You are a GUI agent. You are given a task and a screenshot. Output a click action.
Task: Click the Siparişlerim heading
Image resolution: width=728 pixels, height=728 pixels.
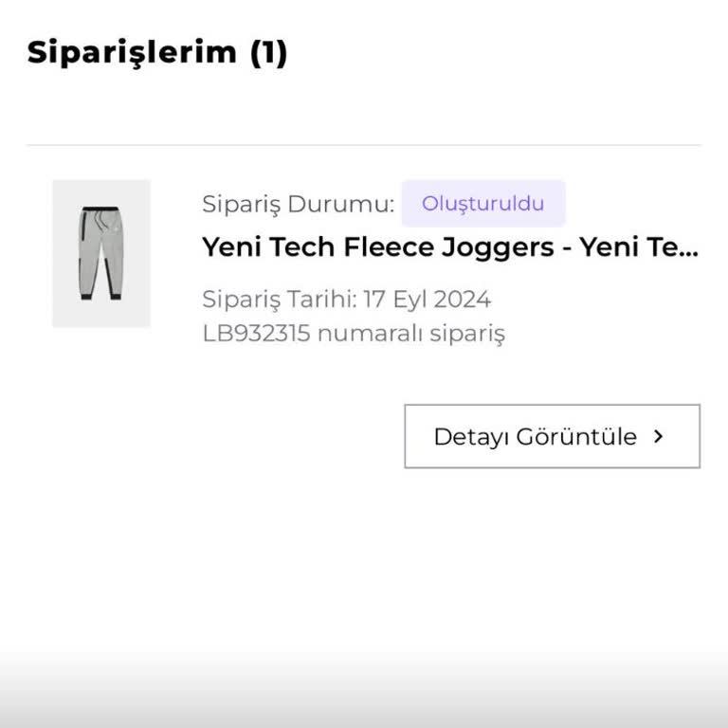pyautogui.click(x=132, y=52)
